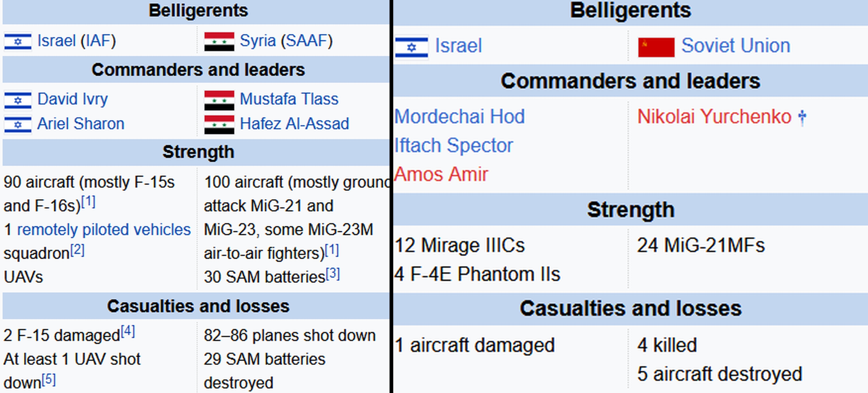The height and width of the screenshot is (393, 868).
Task: Click the Israeli flag next to David Ivry
Action: [x=18, y=100]
